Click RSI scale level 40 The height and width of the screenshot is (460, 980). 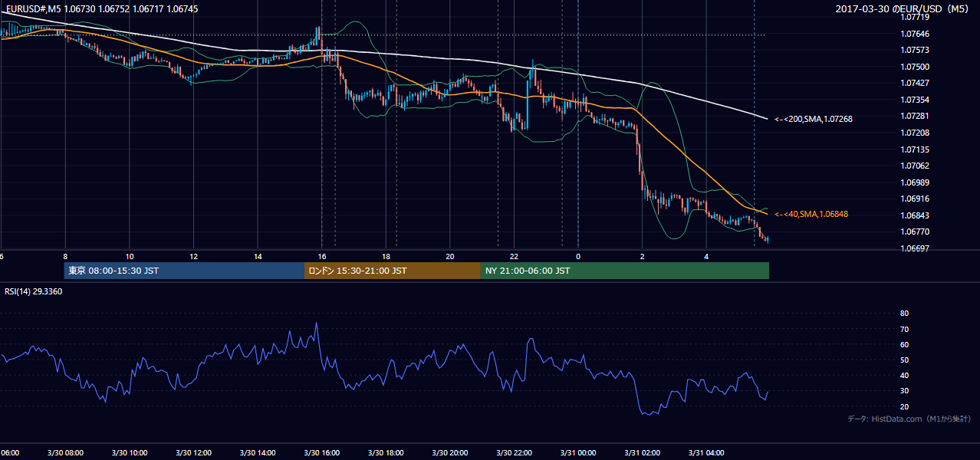905,375
